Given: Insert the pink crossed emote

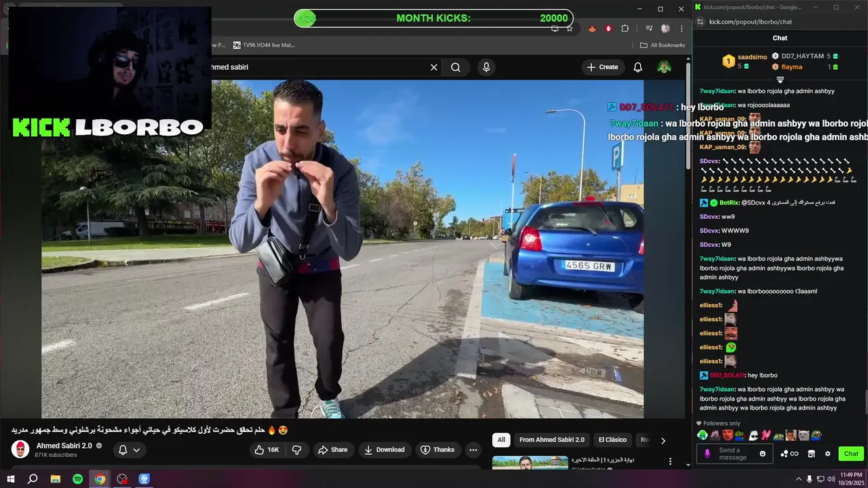Looking at the screenshot, I should [766, 435].
